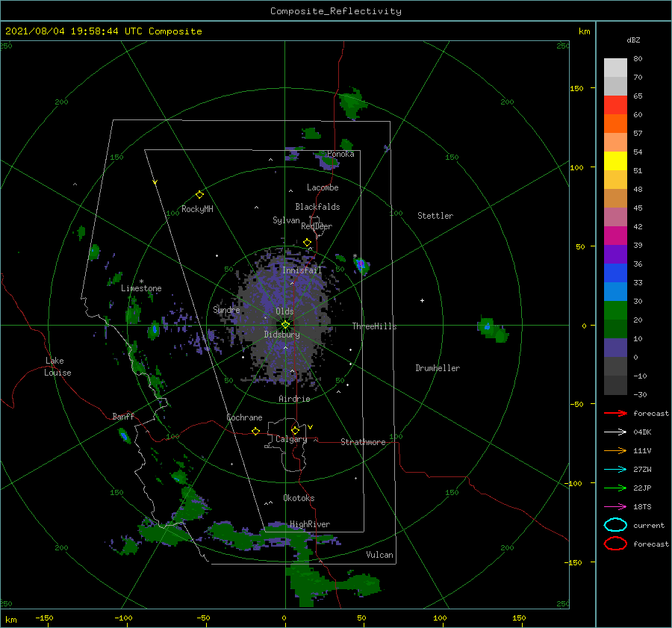This screenshot has width=672, height=628.
Task: Click the Lacombe label
Action: pos(323,187)
